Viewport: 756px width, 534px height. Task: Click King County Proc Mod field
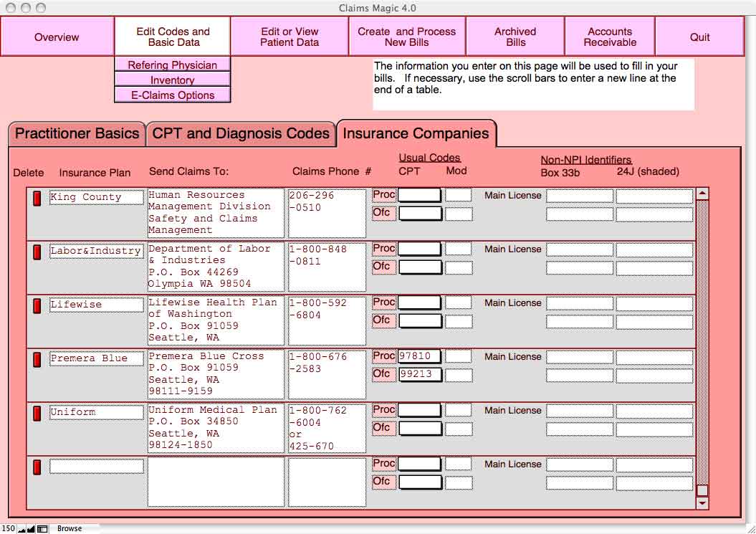(x=458, y=195)
